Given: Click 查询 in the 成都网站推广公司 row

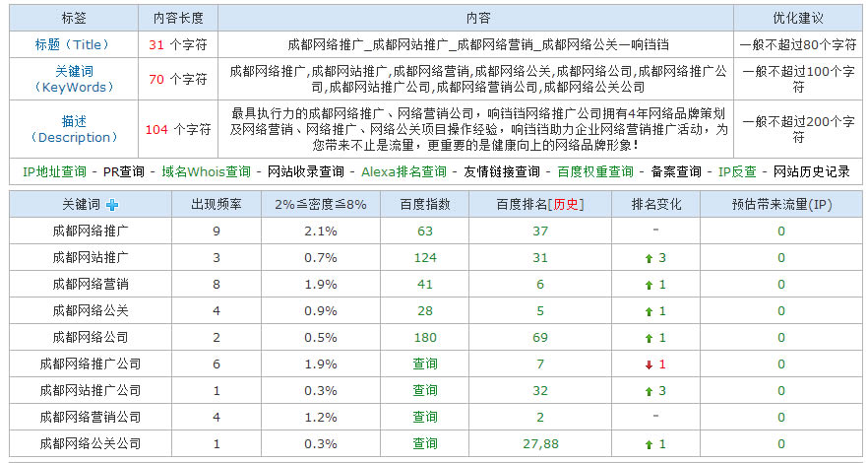Looking at the screenshot, I should [x=425, y=390].
